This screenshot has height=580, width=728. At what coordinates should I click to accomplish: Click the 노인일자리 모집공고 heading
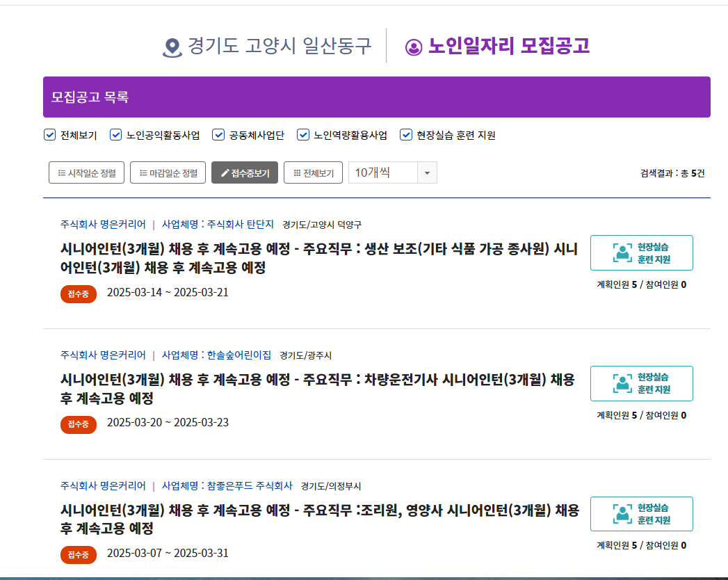pyautogui.click(x=509, y=45)
